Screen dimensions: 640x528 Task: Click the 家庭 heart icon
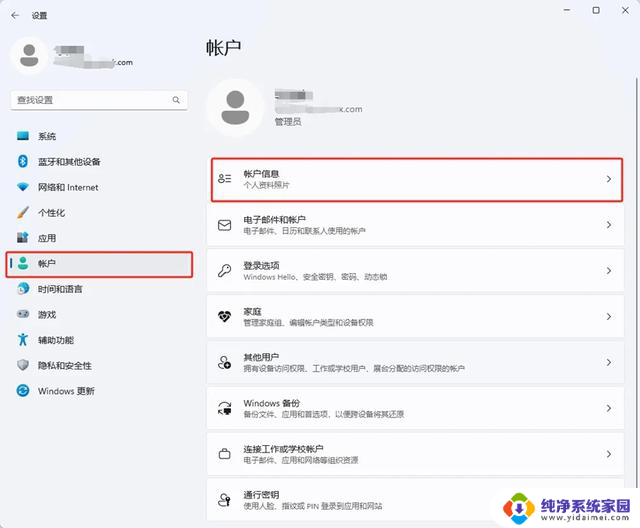[224, 316]
